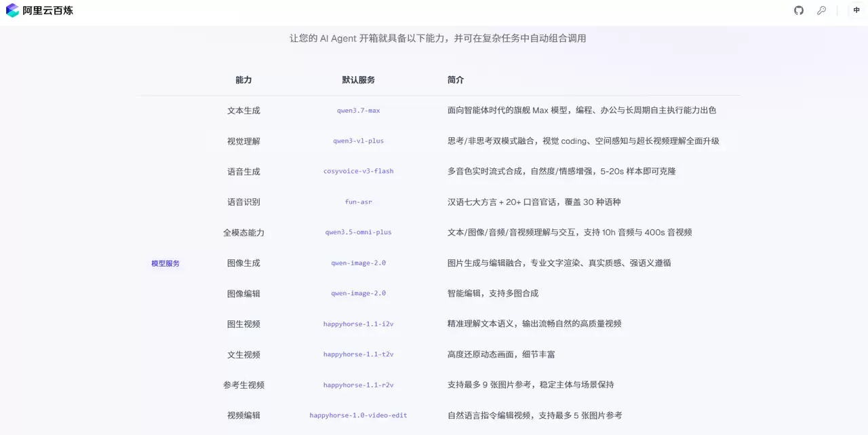868x435 pixels.
Task: Select the 语音识别 capability cell
Action: point(243,202)
